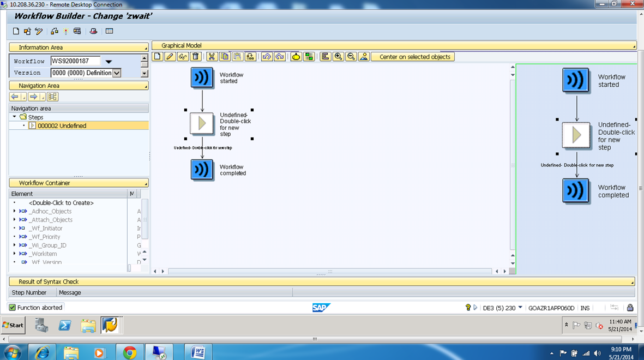
Task: Click the glasses Display icon in model toolbar
Action: (x=182, y=57)
